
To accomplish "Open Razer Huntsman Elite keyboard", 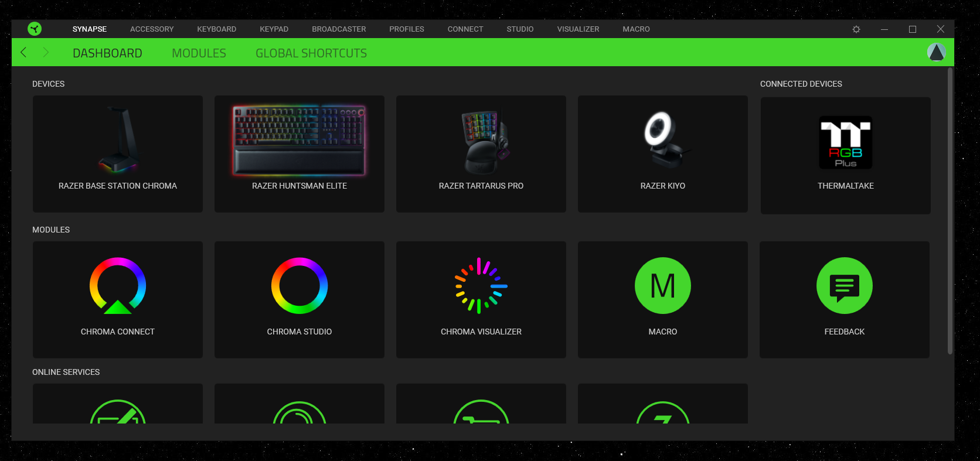I will pyautogui.click(x=300, y=154).
